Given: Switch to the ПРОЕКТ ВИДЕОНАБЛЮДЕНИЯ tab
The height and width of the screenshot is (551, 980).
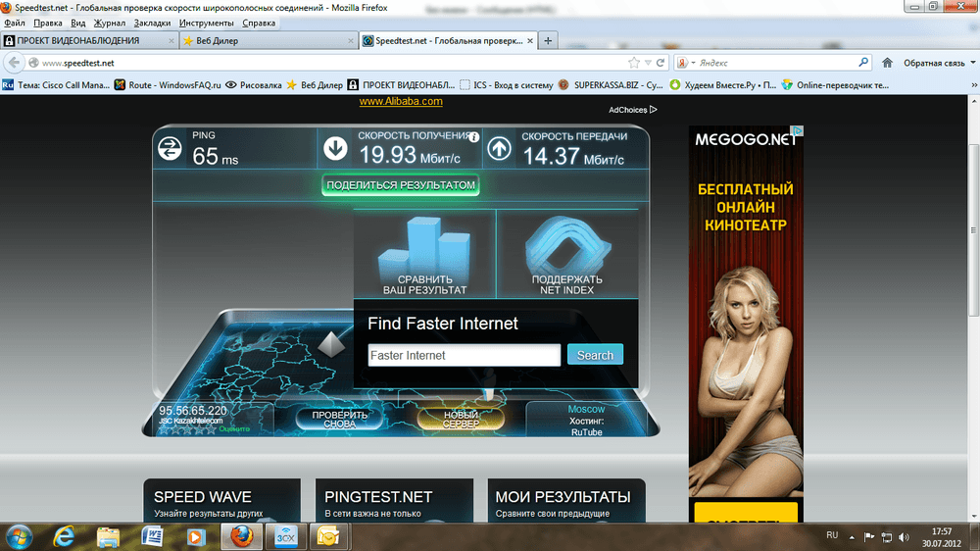Looking at the screenshot, I should tap(89, 40).
